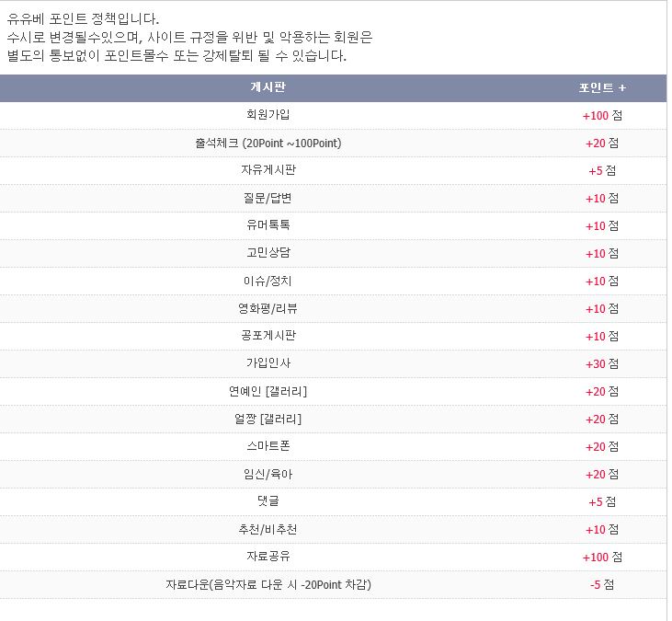Click +20 점 in 임신/육아 row
672x621 pixels.
click(602, 475)
